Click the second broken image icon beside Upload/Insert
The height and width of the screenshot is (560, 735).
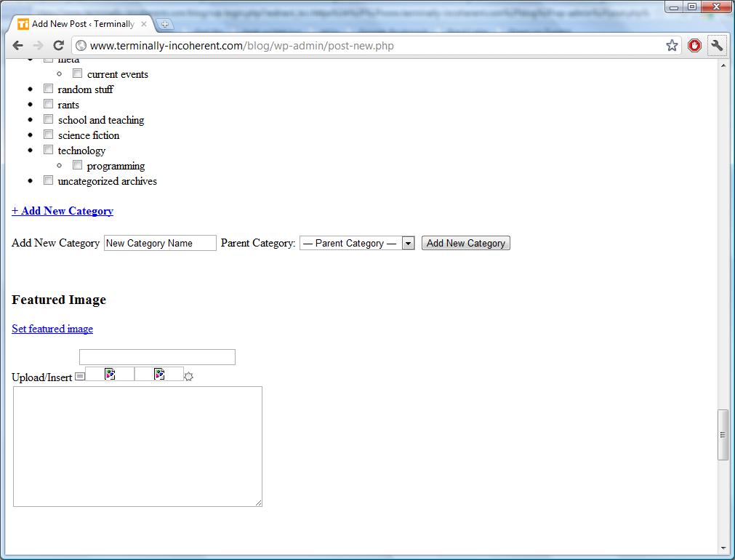[x=159, y=374]
